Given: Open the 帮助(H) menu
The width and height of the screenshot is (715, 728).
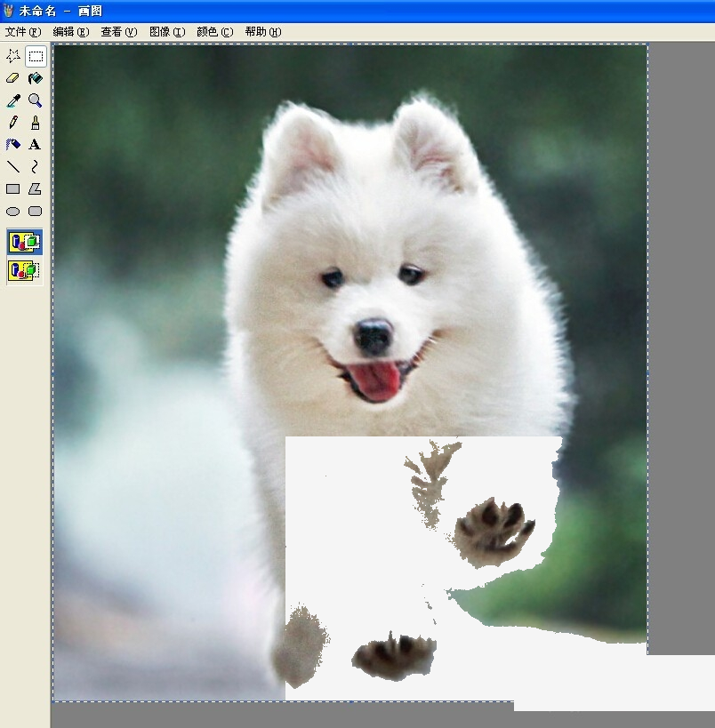Looking at the screenshot, I should pos(263,32).
